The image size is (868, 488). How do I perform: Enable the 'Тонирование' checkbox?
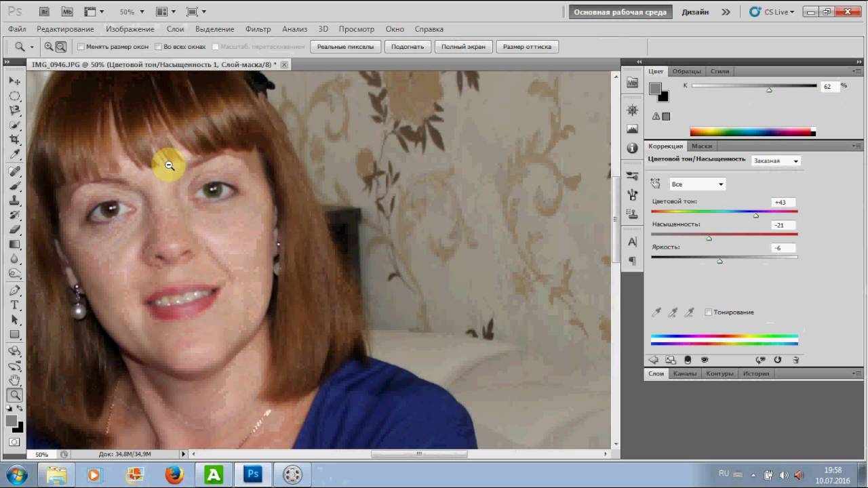point(709,312)
